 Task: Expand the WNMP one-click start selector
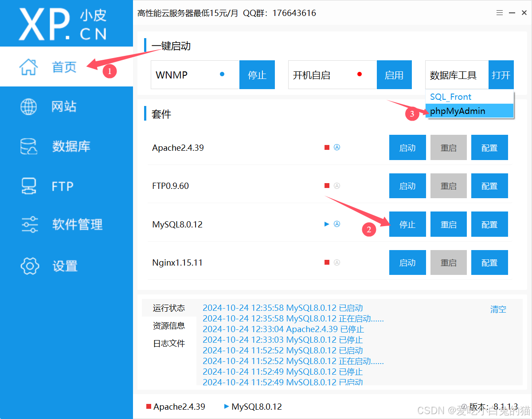click(195, 75)
